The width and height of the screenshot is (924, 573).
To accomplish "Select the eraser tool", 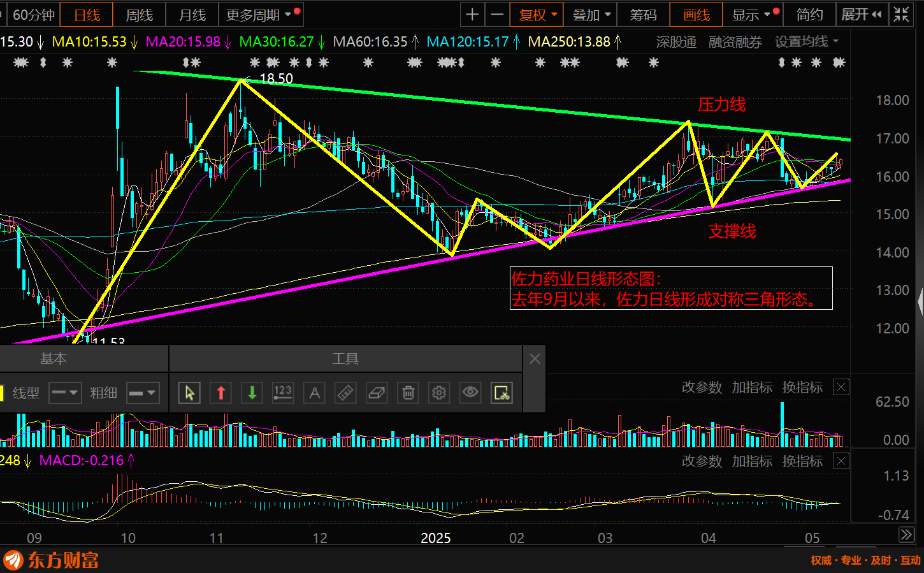I will coord(377,393).
